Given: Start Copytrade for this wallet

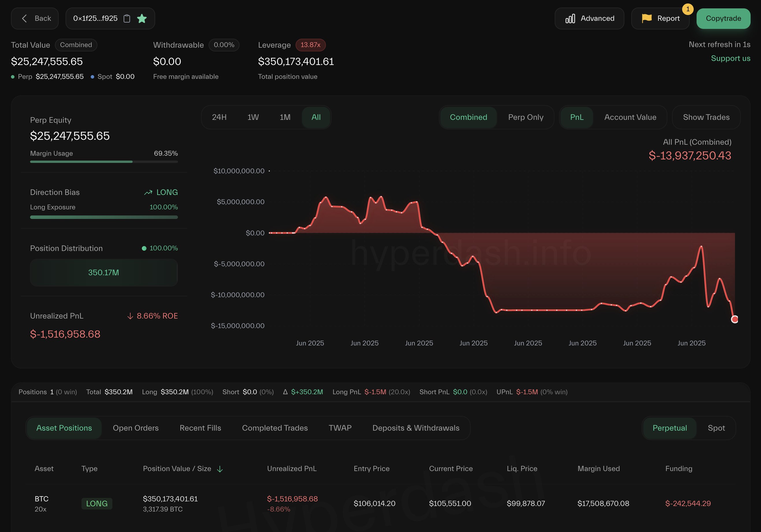Looking at the screenshot, I should point(723,18).
